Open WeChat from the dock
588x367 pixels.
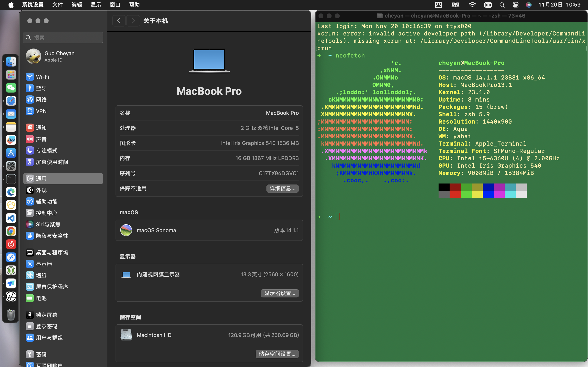(11, 88)
